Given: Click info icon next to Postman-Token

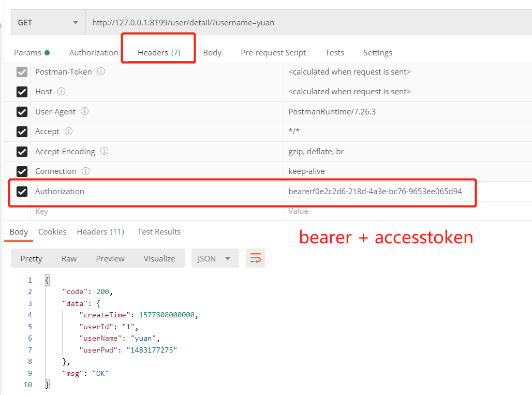Looking at the screenshot, I should tap(101, 71).
